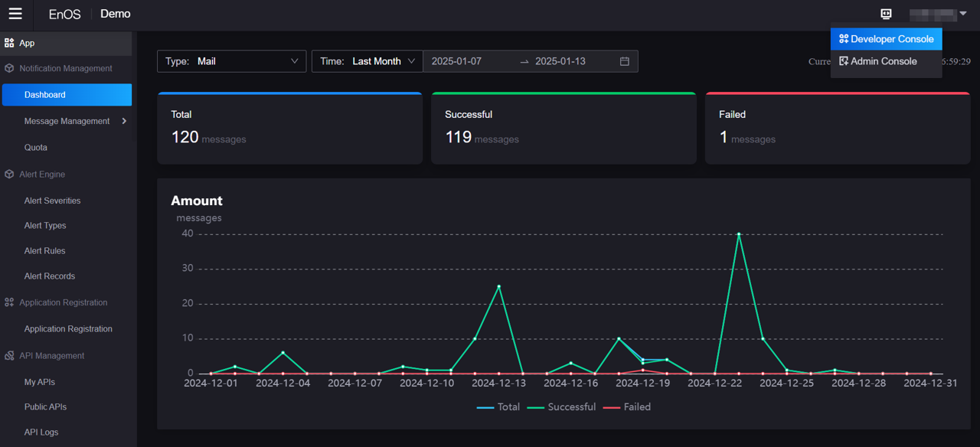Toggle the Total series in chart legend
Image resolution: width=980 pixels, height=447 pixels.
coord(498,407)
